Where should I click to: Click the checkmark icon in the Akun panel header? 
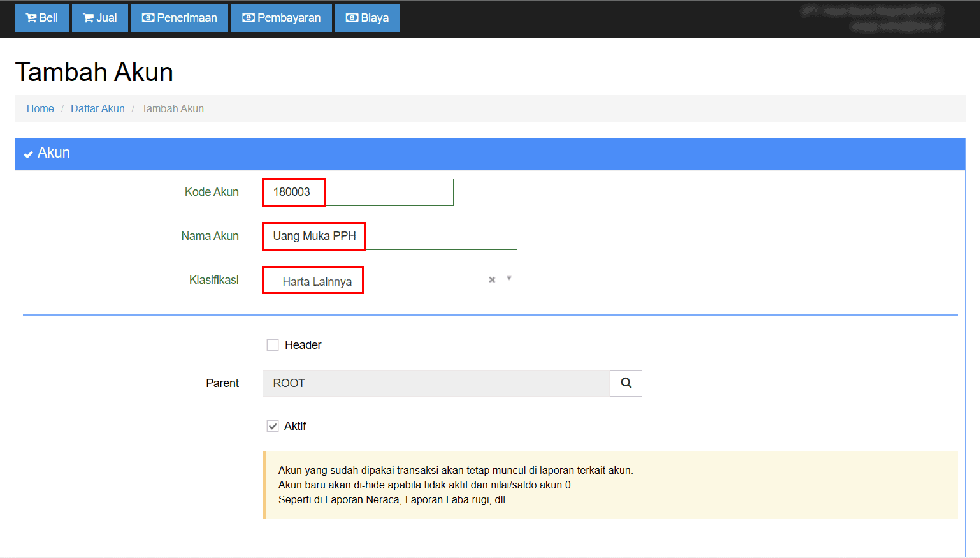pyautogui.click(x=28, y=154)
